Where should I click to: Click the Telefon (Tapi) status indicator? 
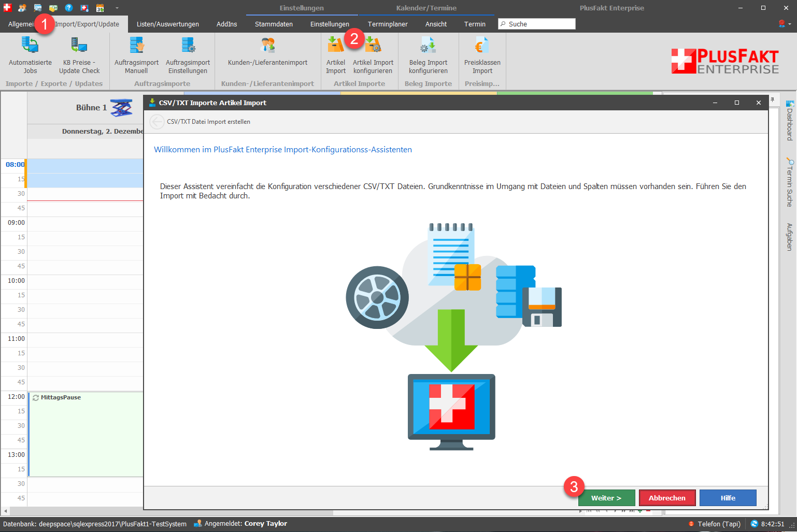click(715, 524)
